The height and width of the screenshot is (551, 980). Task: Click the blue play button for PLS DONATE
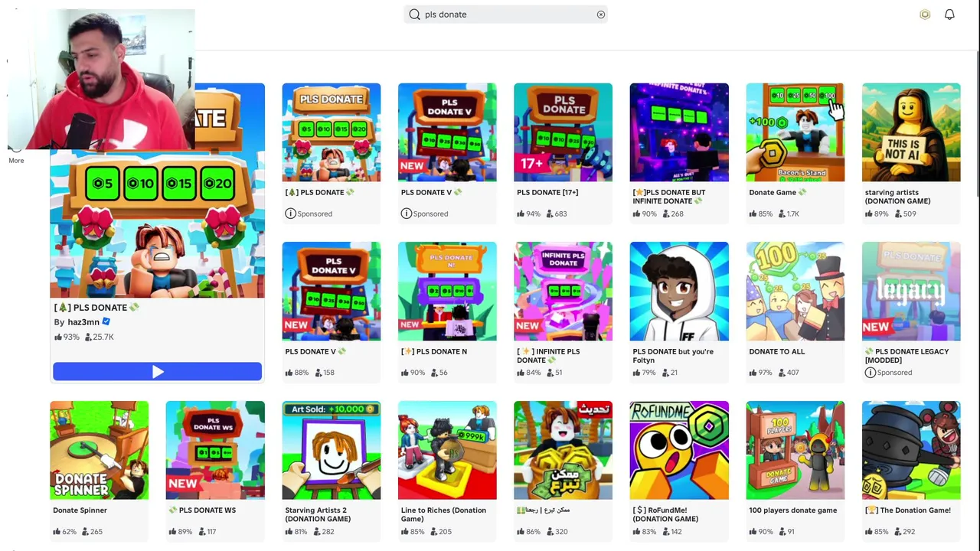(157, 372)
